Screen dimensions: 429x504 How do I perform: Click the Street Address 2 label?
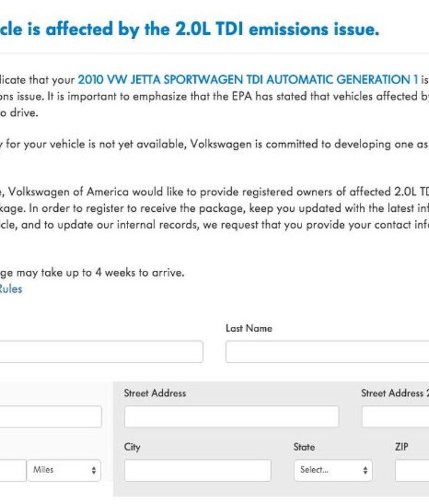(x=394, y=393)
